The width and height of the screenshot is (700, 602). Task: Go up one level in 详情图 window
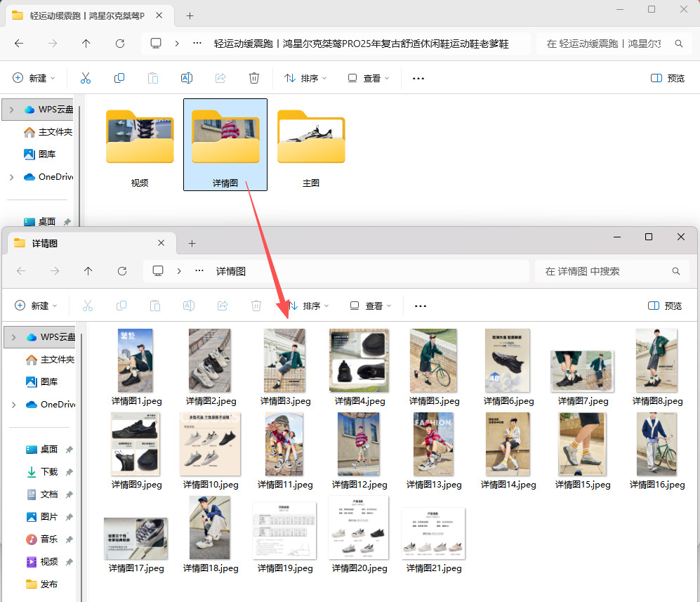[88, 271]
